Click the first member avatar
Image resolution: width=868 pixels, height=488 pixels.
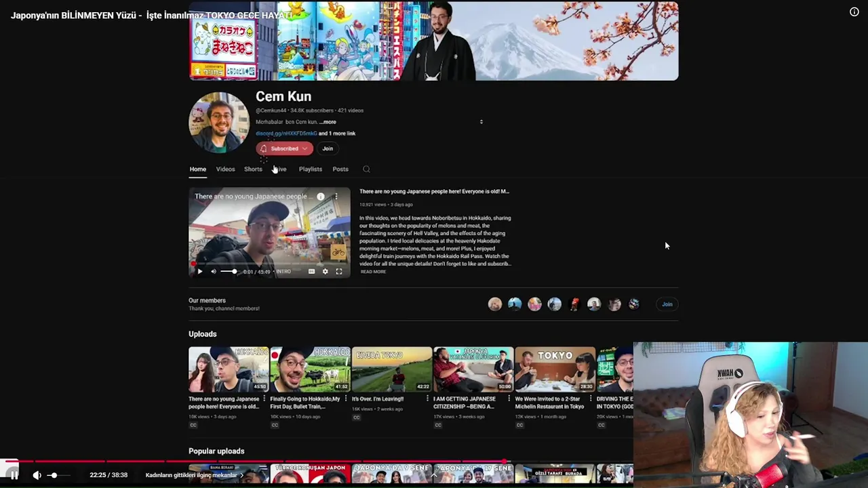pos(495,304)
